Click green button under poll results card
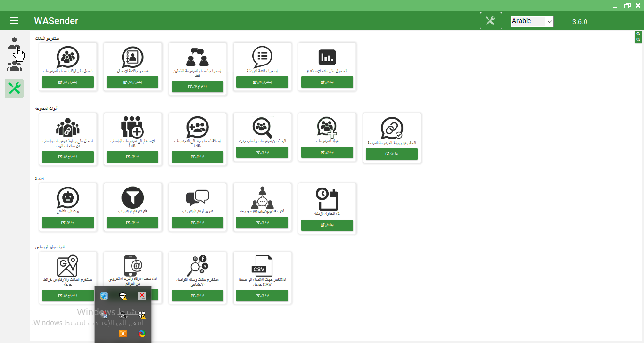Viewport: 644px width, 343px height. (x=327, y=82)
